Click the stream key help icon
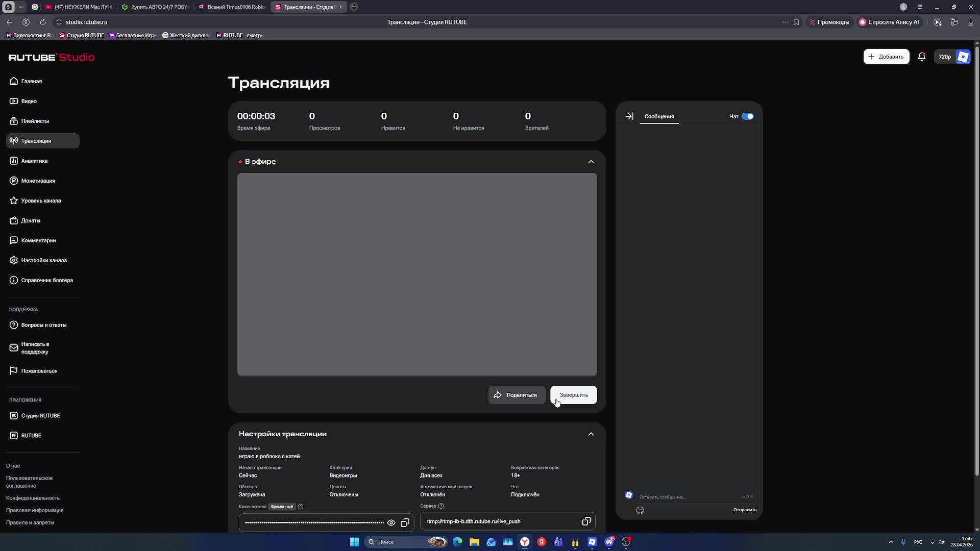The height and width of the screenshot is (551, 980). point(301,507)
